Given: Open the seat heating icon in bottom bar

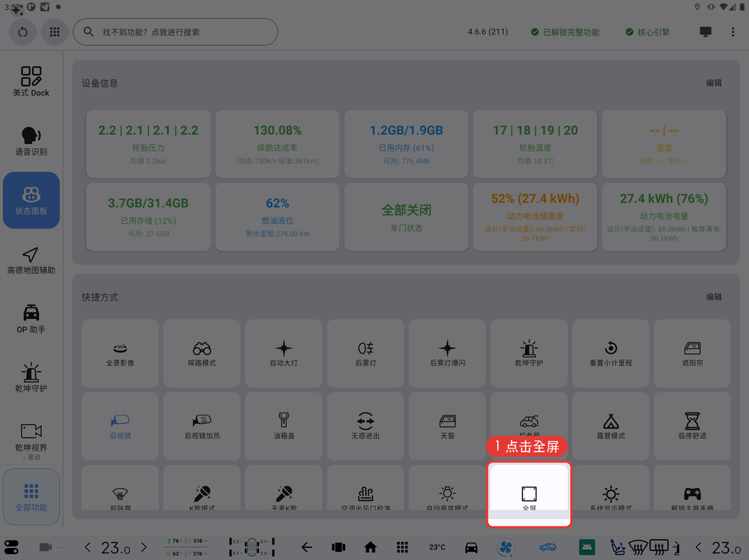Looking at the screenshot, I should [x=618, y=547].
